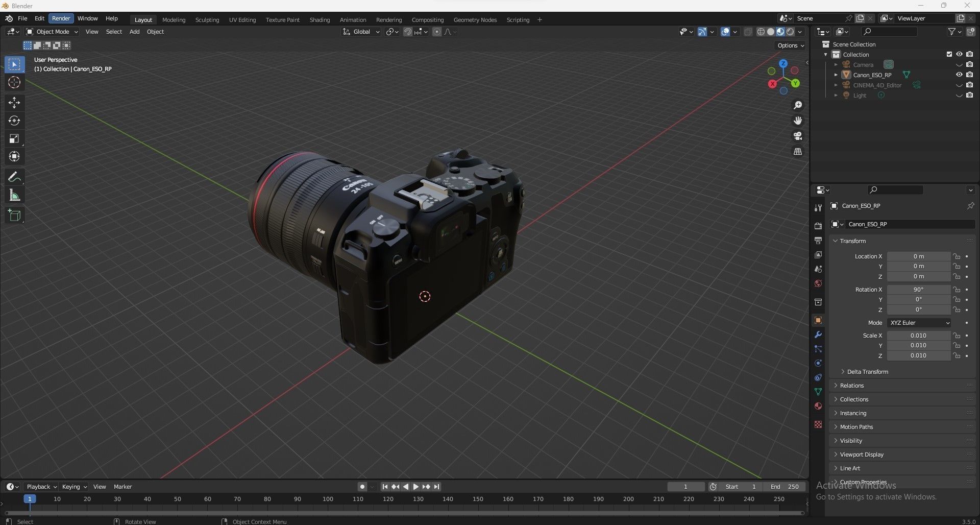Switch to Shading workspace tab
Screen dimensions: 980x525
(x=320, y=20)
